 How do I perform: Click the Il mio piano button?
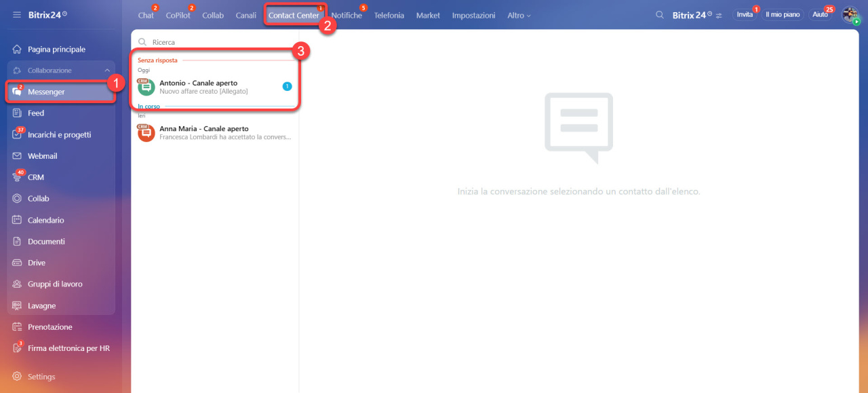783,14
